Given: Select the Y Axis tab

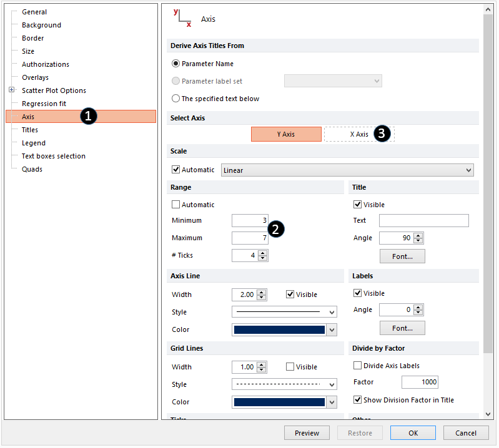Looking at the screenshot, I should [286, 134].
